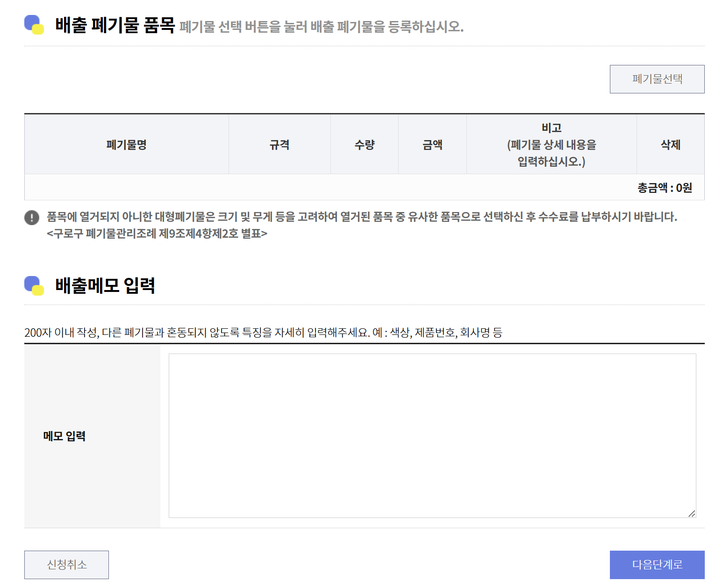Viewport: 723px width, 588px height.
Task: Click the 규격 column header
Action: coord(279,145)
